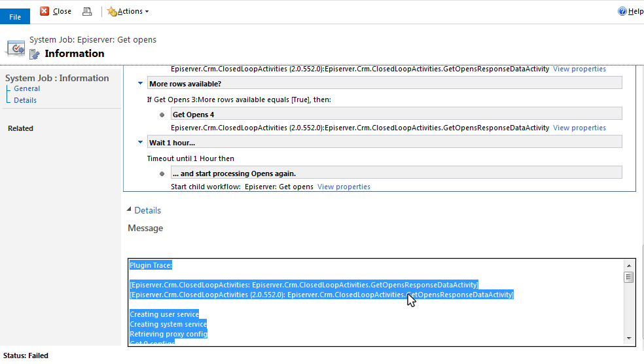644x364 pixels.
Task: Click inside the Plugin Trace message box
Action: (373, 314)
